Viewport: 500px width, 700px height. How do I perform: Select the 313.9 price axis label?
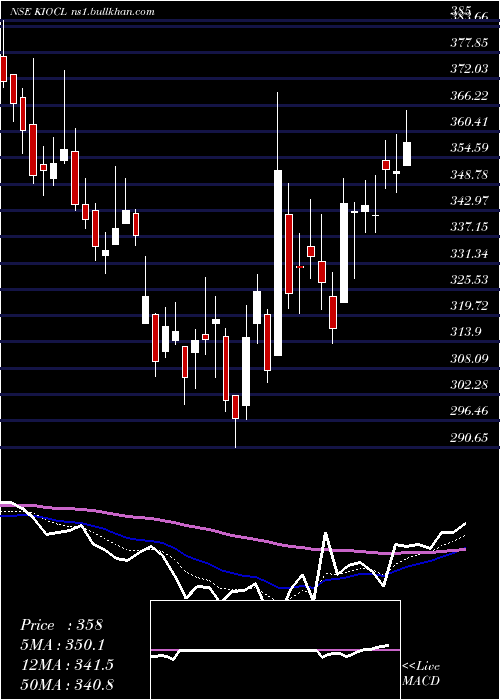[466, 332]
